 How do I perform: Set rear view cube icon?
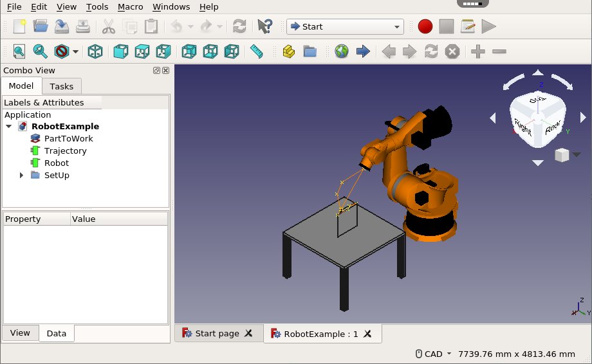[x=189, y=51]
